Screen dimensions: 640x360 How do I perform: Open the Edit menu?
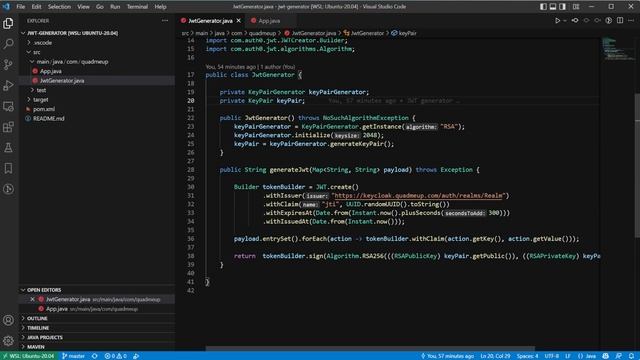coord(36,7)
